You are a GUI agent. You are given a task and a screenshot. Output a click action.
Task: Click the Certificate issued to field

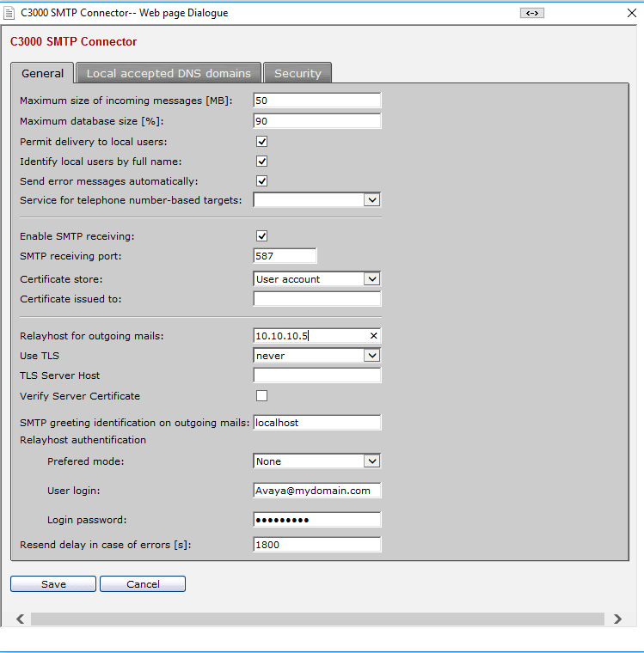click(x=316, y=299)
